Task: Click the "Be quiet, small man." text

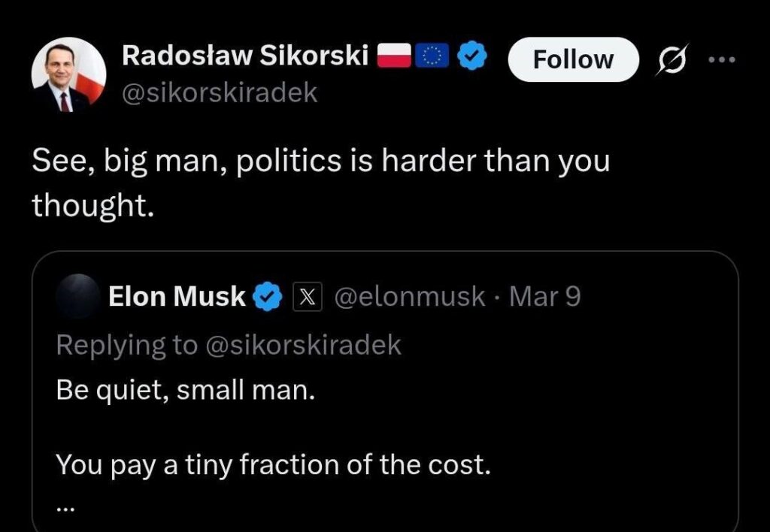Action: (186, 391)
